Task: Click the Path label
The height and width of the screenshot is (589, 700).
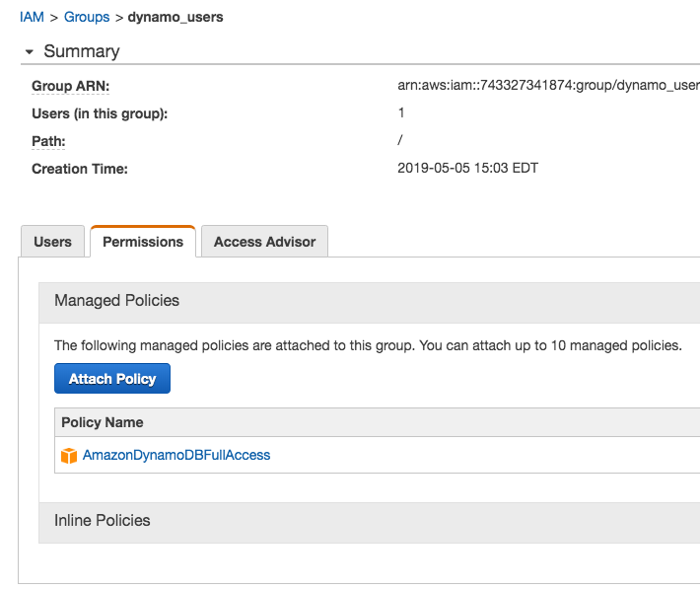Action: tap(48, 141)
